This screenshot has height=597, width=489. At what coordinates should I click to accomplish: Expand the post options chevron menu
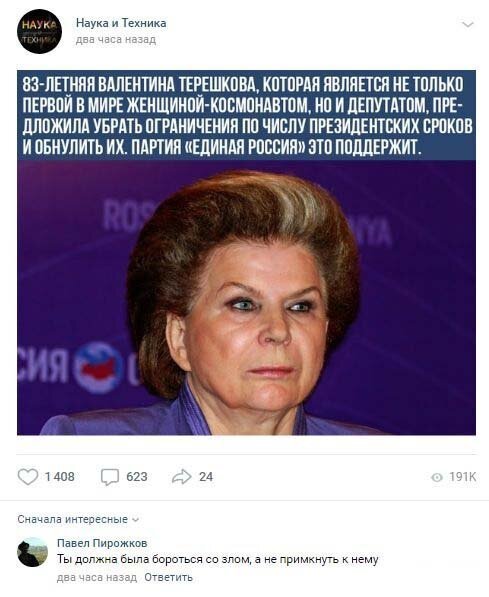[x=467, y=25]
